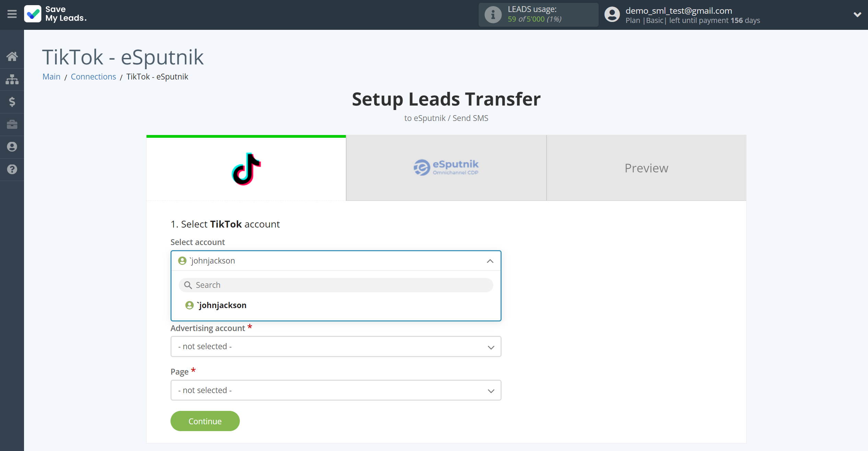Click the Continue button to proceed
Viewport: 868px width, 451px height.
[205, 420]
